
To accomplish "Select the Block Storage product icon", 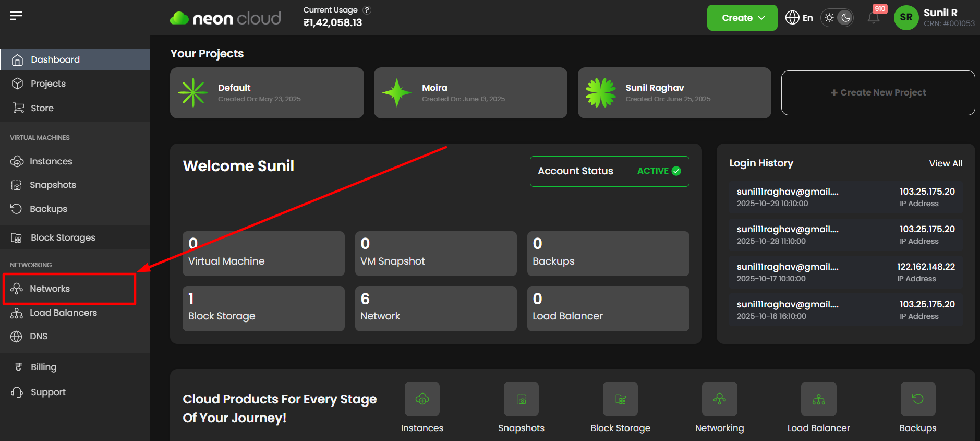I will pos(620,399).
